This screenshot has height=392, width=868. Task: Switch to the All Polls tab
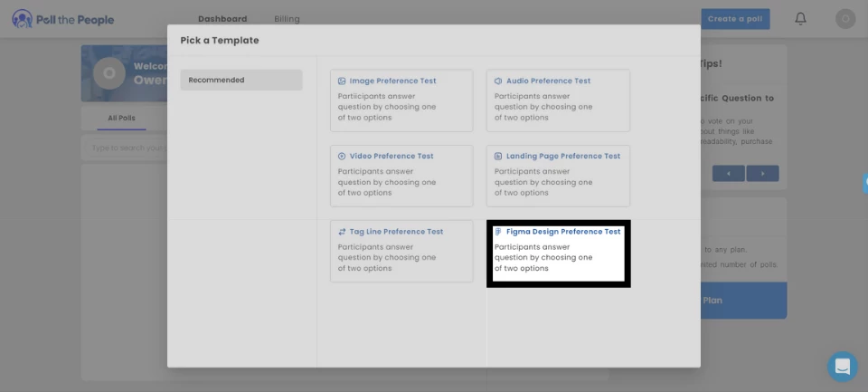[x=121, y=118]
